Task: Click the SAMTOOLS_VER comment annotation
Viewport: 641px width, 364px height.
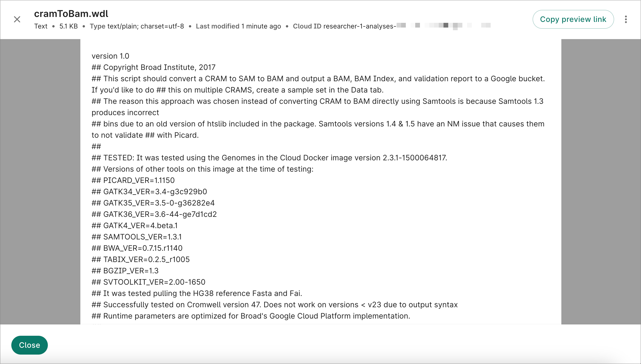Action: (x=136, y=237)
